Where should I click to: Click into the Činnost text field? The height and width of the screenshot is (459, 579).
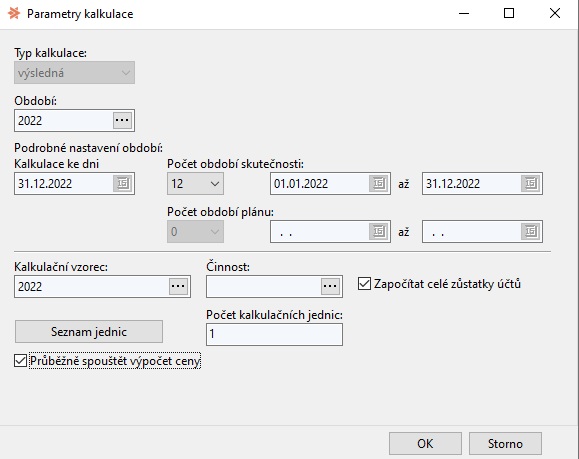click(264, 286)
